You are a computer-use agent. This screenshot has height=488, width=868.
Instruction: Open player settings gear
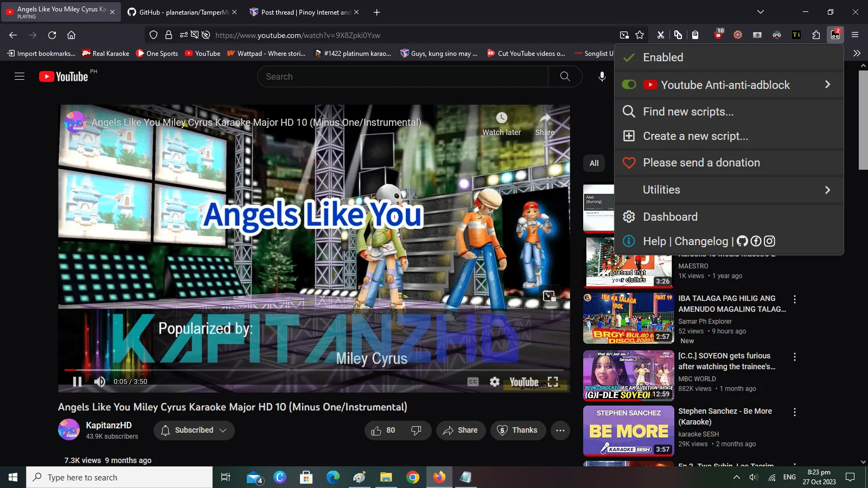(495, 382)
